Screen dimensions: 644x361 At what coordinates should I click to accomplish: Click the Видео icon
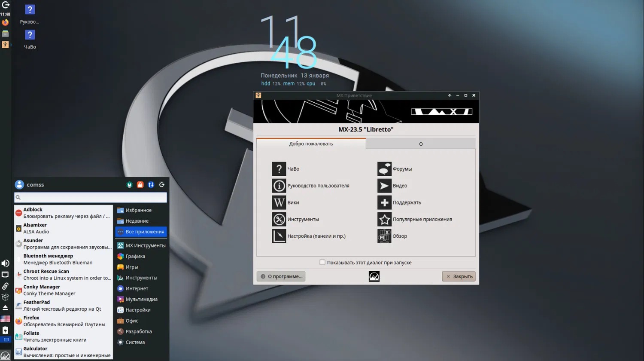[384, 186]
